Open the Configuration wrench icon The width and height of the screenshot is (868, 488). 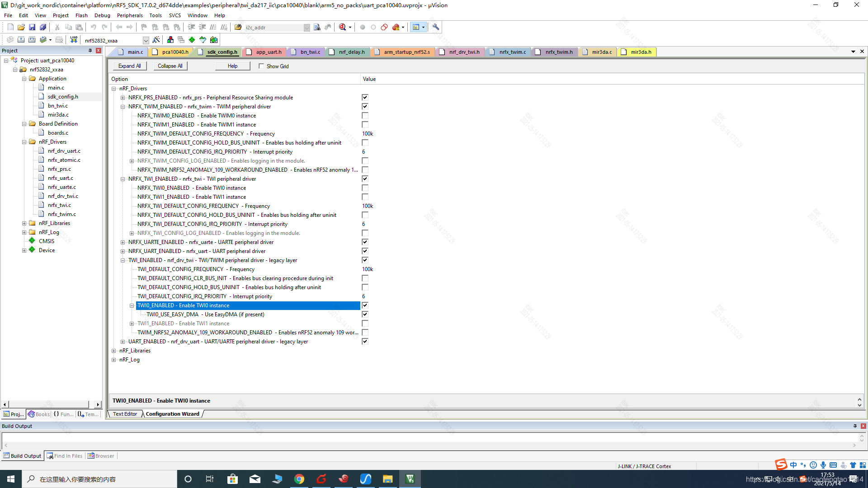pos(435,27)
